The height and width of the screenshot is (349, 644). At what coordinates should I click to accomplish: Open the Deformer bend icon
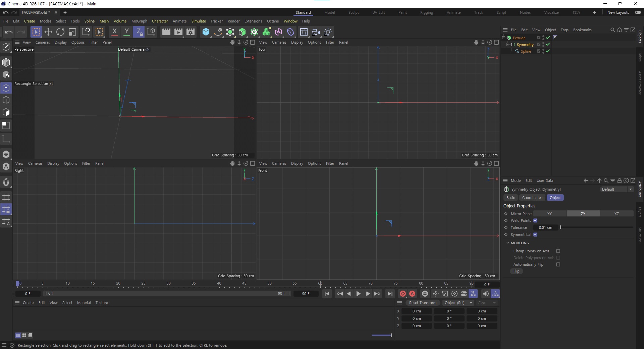tap(290, 32)
